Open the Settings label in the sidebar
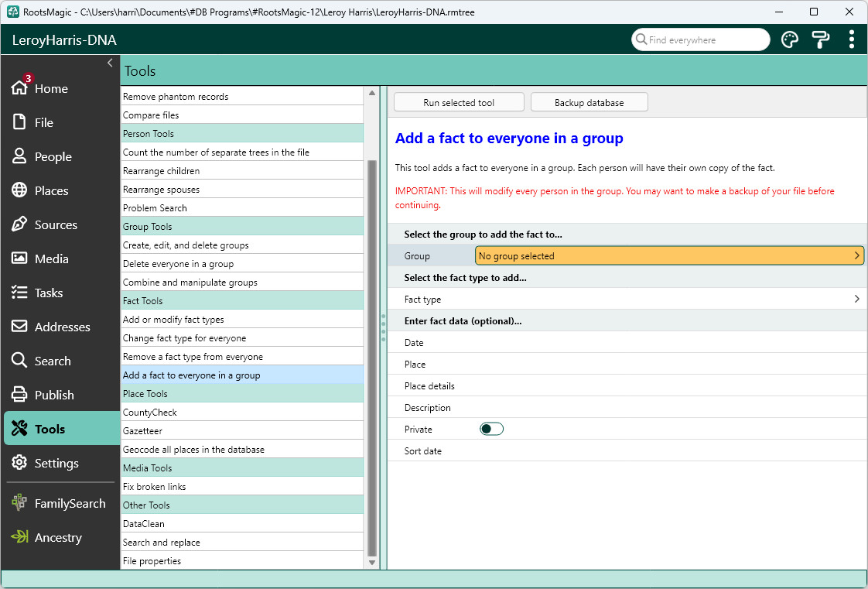Screen dimensions: 868x589 [x=56, y=463]
